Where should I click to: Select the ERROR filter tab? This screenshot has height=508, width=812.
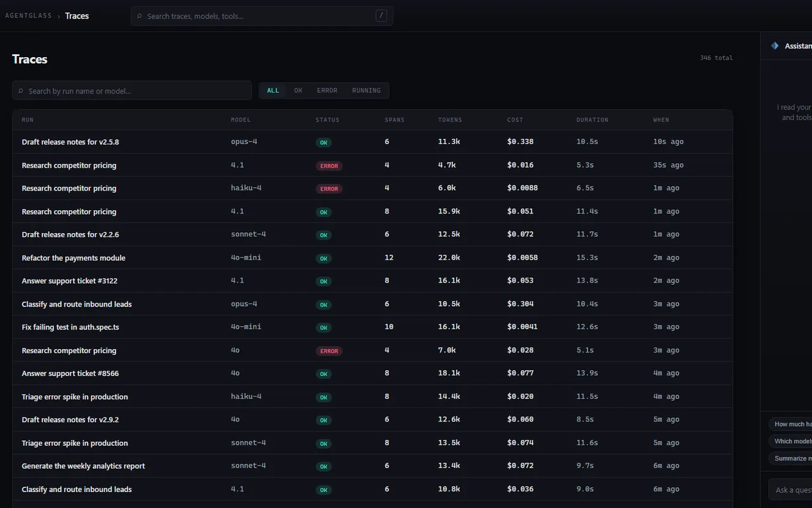(327, 91)
